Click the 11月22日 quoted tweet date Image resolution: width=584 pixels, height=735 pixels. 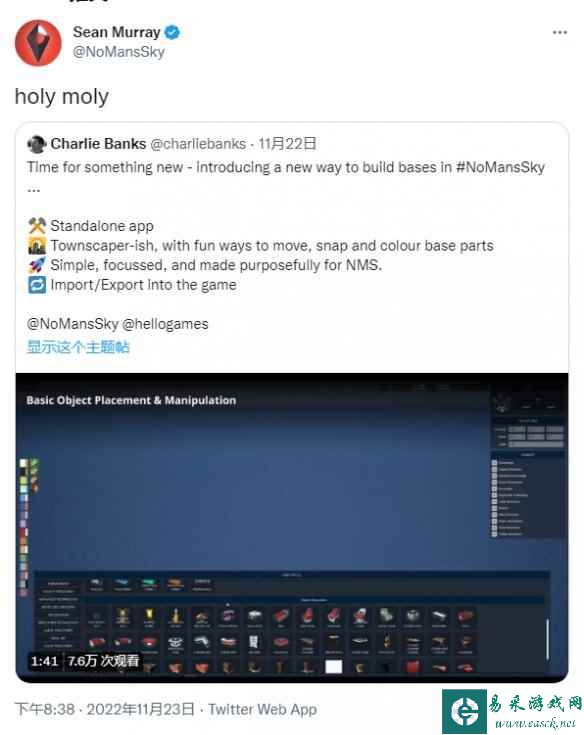tap(287, 143)
